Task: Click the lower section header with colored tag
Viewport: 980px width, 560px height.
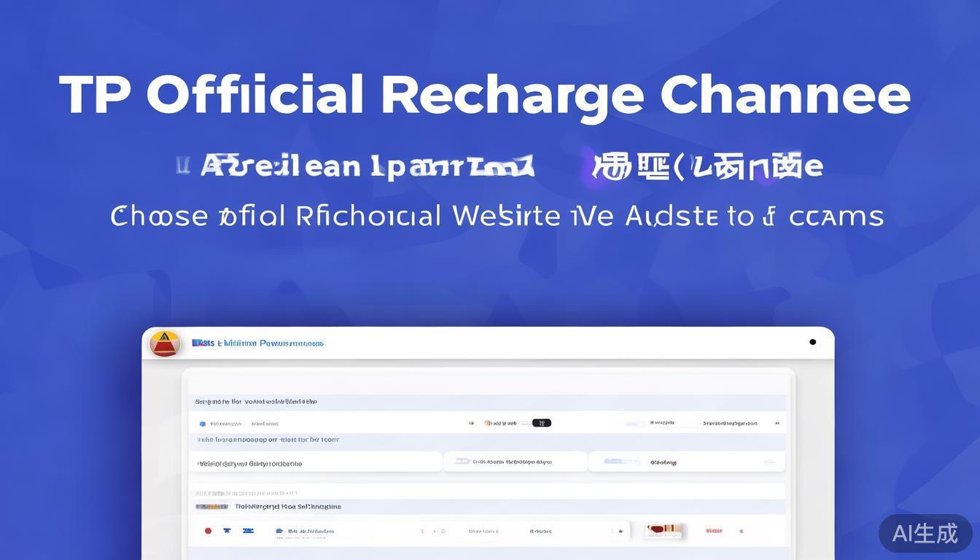Action: (x=486, y=506)
